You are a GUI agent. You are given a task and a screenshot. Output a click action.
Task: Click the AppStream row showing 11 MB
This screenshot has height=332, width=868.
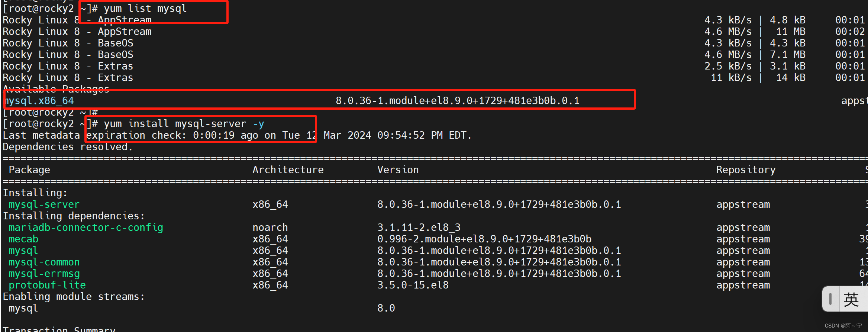pos(434,32)
